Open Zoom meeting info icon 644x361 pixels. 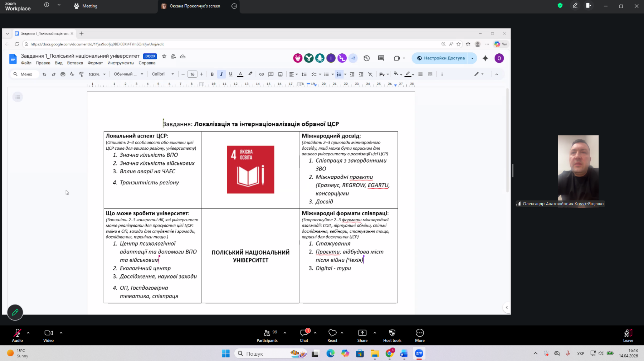[x=47, y=5]
